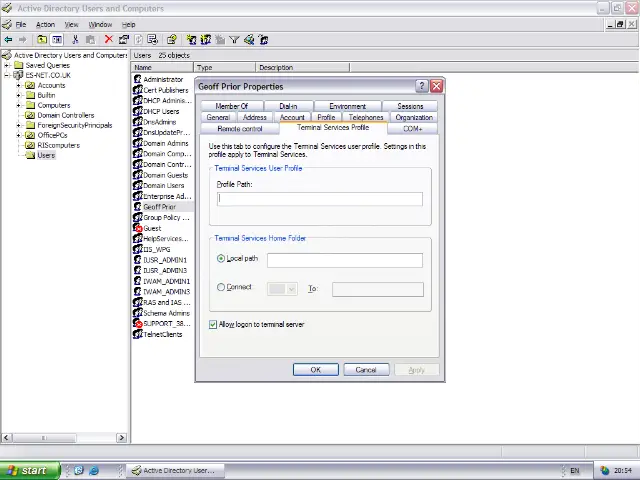Toggle Allow logon to terminal server checkbox
Screen dimensions: 640x480
[x=213, y=324]
